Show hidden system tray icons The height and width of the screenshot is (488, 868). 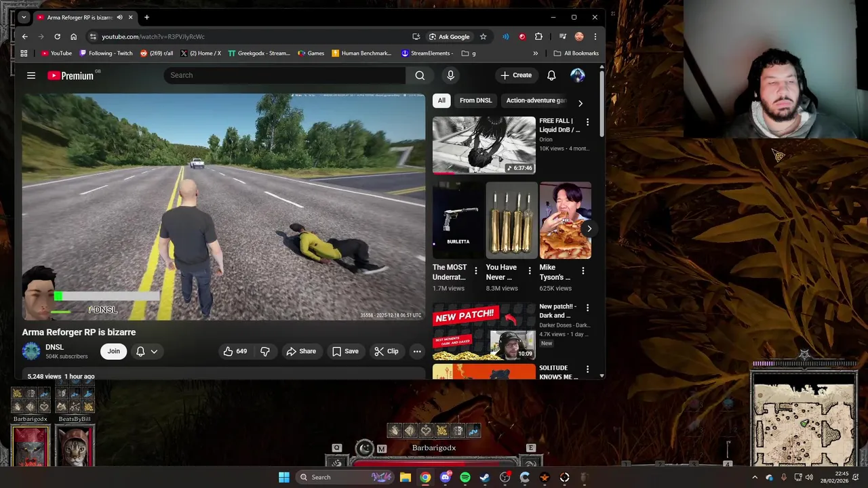click(755, 477)
